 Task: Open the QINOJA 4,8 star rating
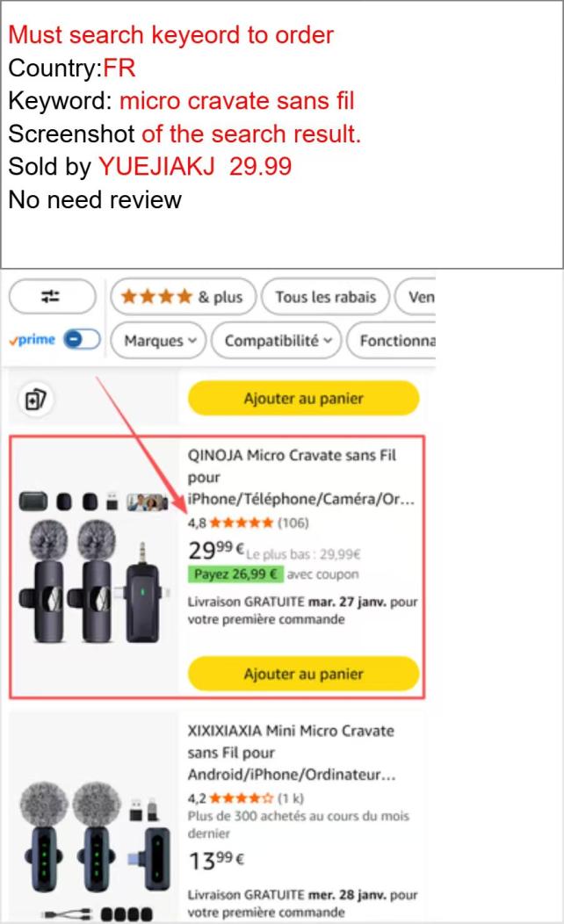(x=230, y=523)
